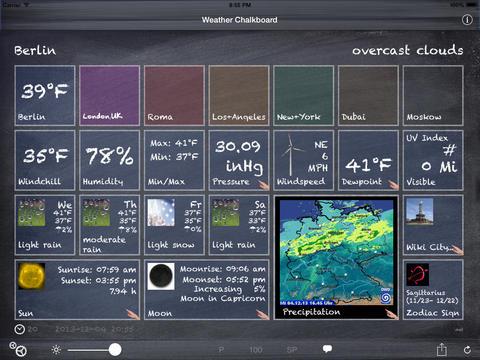The width and height of the screenshot is (480, 360).
Task: Click the brightness slider knob
Action: (115, 350)
